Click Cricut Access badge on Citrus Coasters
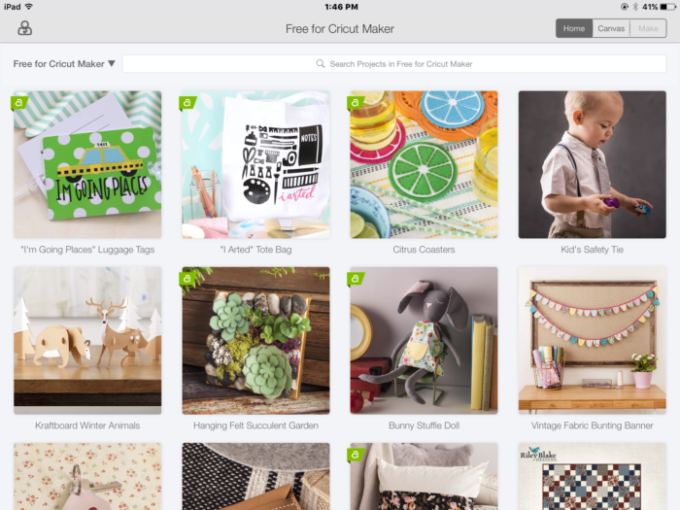The width and height of the screenshot is (680, 510). [x=356, y=103]
